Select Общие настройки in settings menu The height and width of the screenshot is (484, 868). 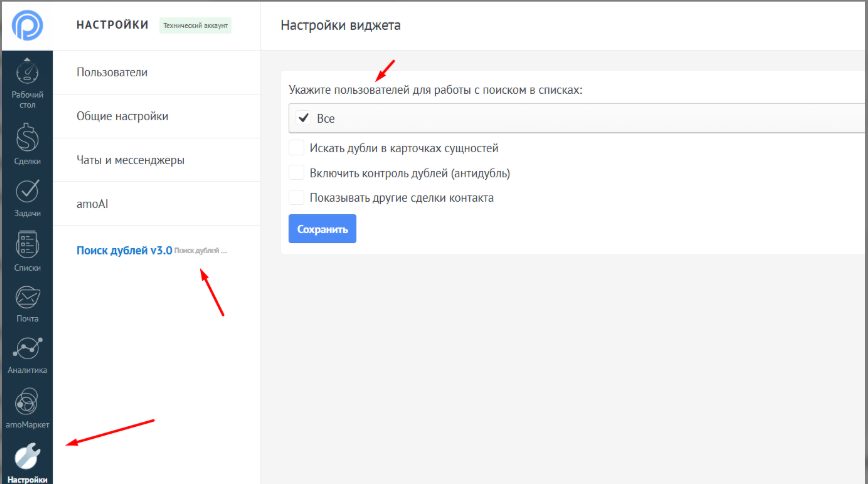tap(122, 116)
